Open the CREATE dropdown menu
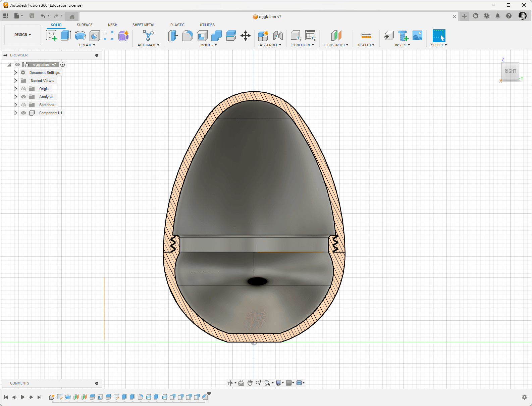532x406 pixels. pos(87,45)
